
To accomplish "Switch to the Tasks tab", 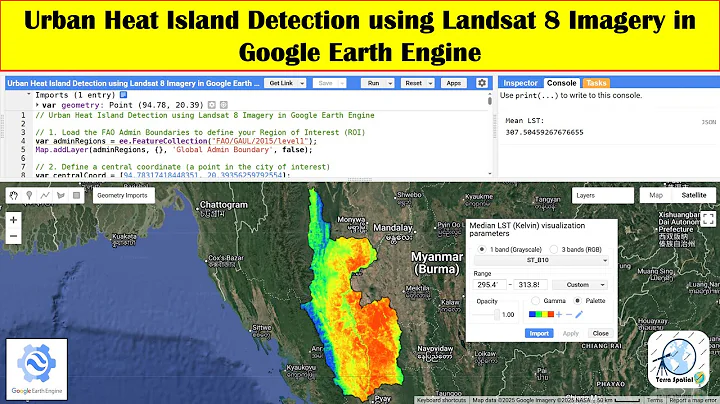I will pyautogui.click(x=596, y=83).
